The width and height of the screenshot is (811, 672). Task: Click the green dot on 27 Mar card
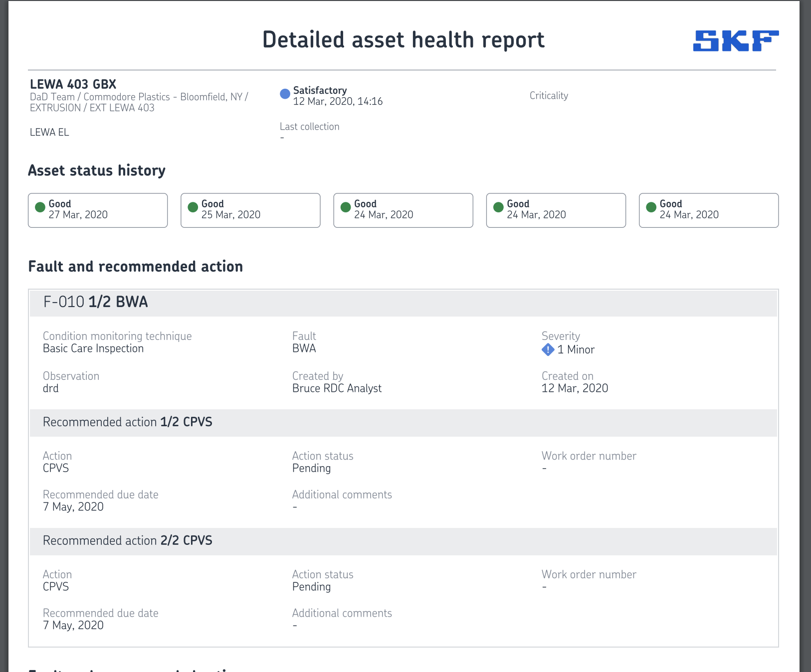[x=40, y=207]
